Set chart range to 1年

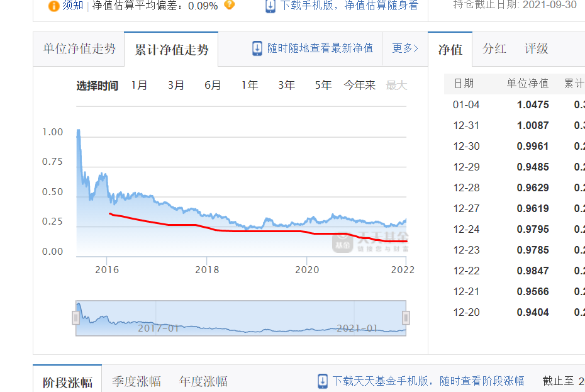point(250,85)
